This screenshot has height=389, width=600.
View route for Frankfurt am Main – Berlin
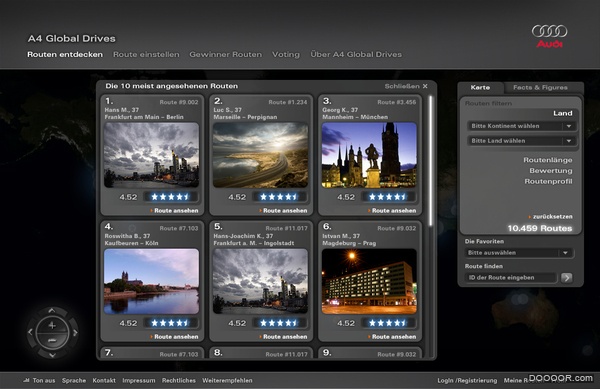pos(174,211)
